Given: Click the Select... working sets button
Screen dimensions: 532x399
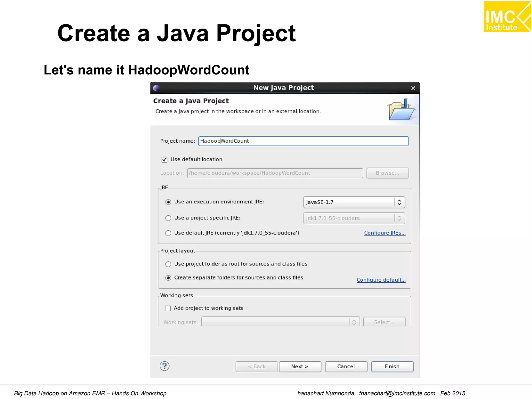Looking at the screenshot, I should click(384, 322).
